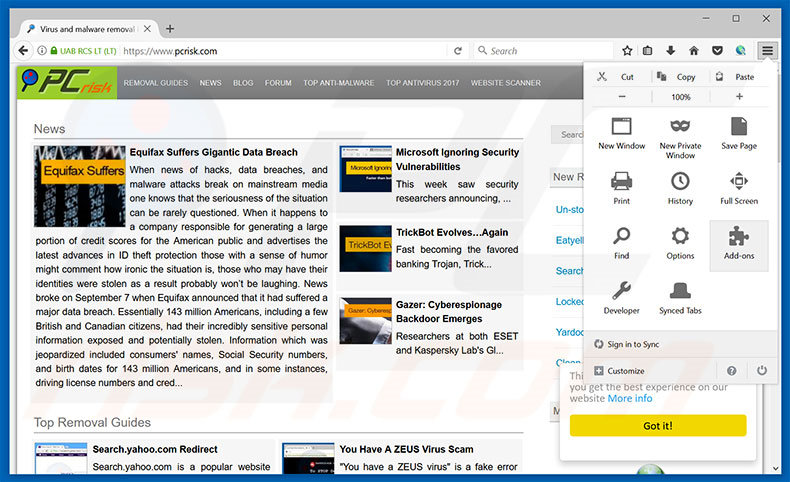Click the browser Search field

543,51
